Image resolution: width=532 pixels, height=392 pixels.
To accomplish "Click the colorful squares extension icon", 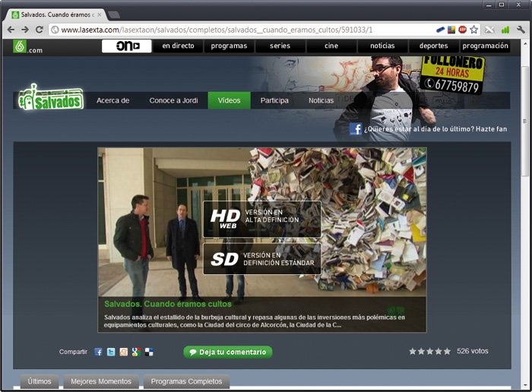I will click(x=451, y=30).
